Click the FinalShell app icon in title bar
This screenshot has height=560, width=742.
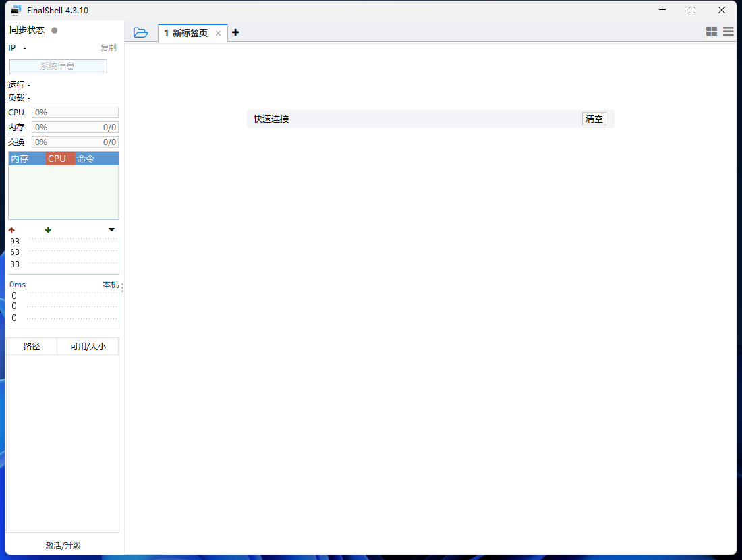point(16,10)
